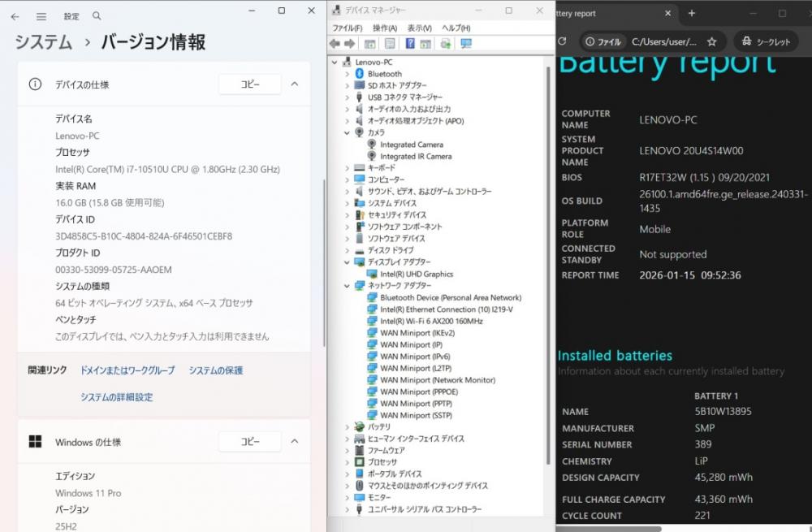Open the Settings hamburger navigation menu
The width and height of the screenshot is (812, 532).
coord(41,16)
